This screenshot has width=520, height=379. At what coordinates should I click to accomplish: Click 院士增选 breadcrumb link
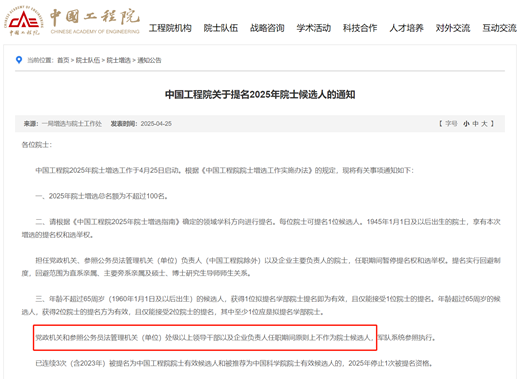[x=118, y=60]
